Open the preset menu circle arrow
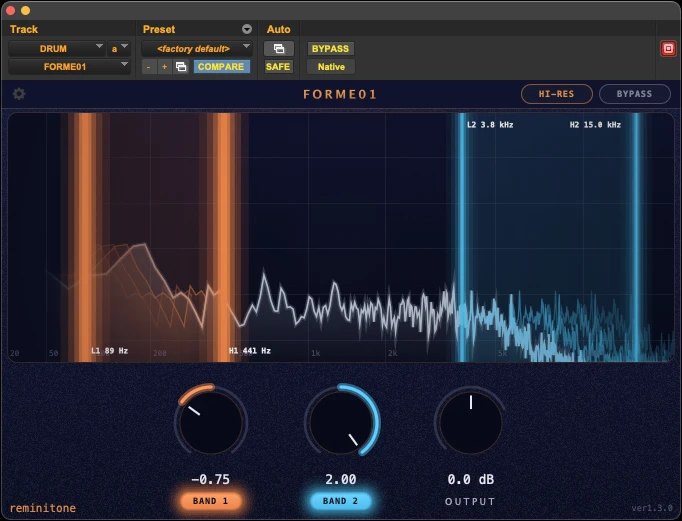The image size is (682, 521). (x=247, y=29)
